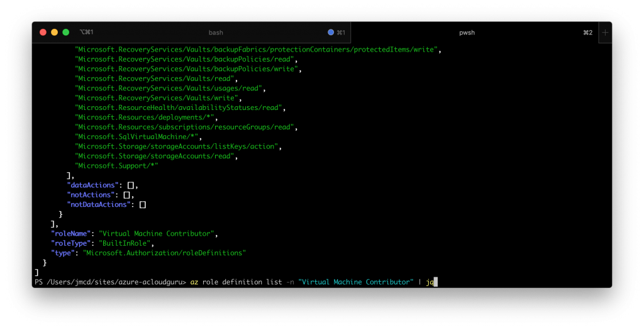Viewport: 644px width, 330px height.
Task: Click the yellow 'az' command text
Action: [194, 282]
